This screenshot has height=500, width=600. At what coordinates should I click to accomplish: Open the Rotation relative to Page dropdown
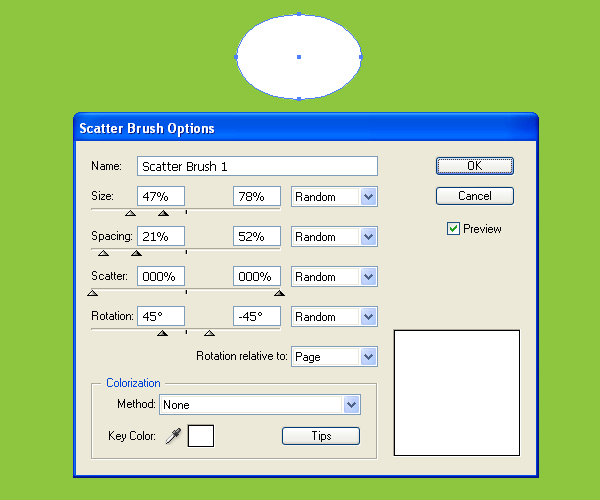click(334, 357)
